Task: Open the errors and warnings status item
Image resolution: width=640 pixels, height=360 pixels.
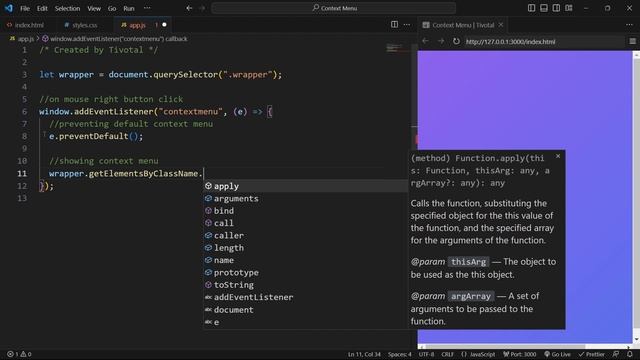Action: point(19,354)
